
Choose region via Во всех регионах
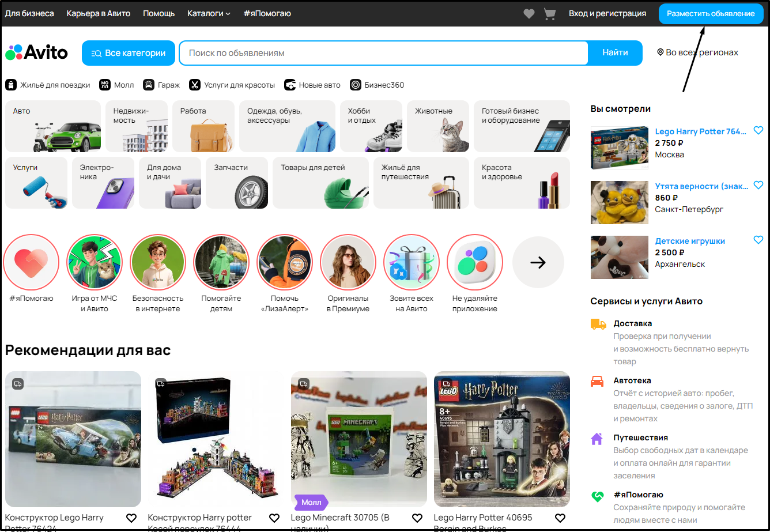(697, 52)
